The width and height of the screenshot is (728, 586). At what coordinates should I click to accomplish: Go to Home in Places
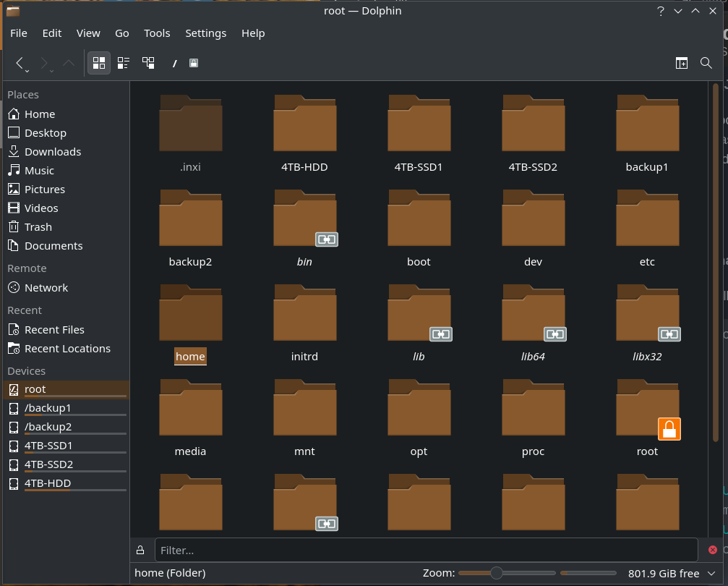click(x=66, y=114)
